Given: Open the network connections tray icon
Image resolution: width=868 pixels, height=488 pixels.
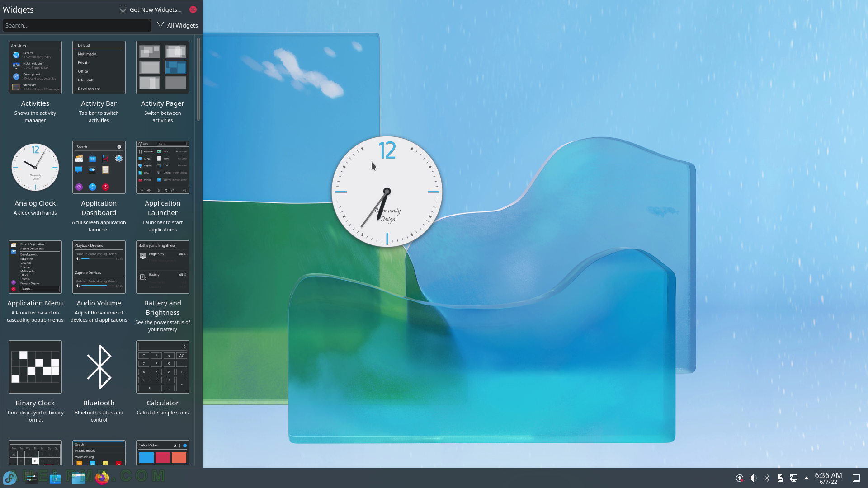Looking at the screenshot, I should (794, 478).
